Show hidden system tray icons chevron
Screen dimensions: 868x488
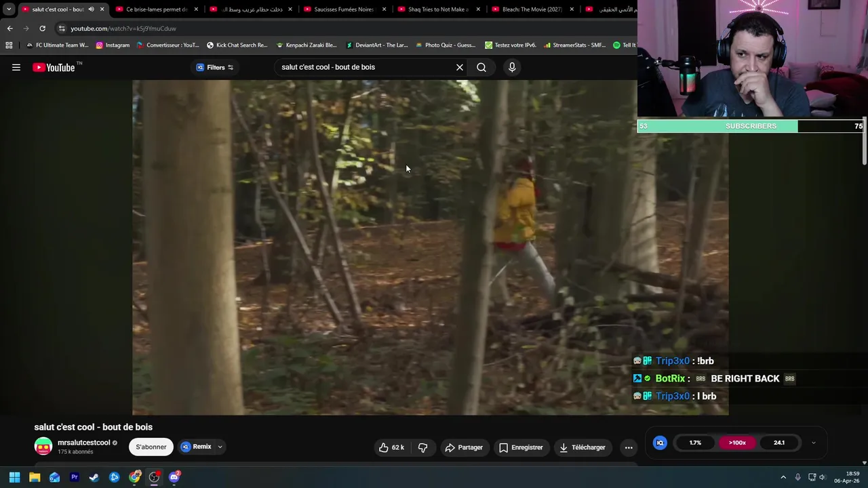[x=783, y=477]
